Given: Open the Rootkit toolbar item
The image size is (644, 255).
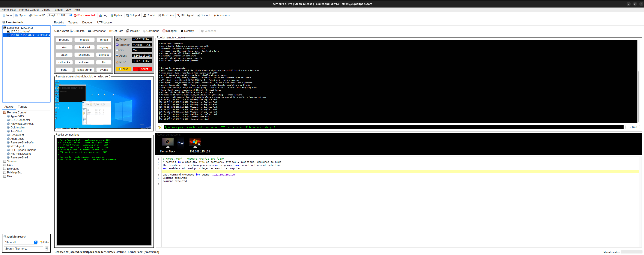Looking at the screenshot, I should coord(149,15).
